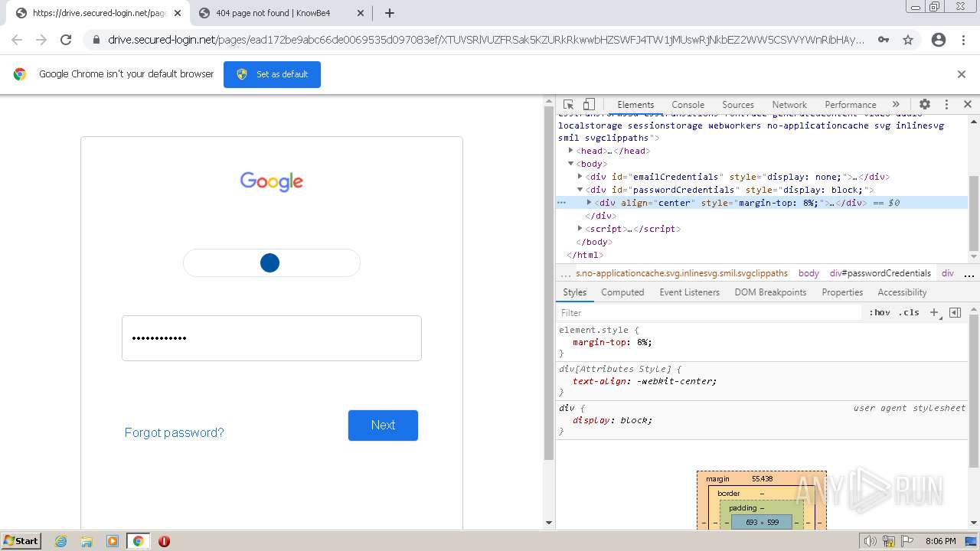Viewport: 980px width, 551px height.
Task: Click the Next button
Action: tap(383, 425)
